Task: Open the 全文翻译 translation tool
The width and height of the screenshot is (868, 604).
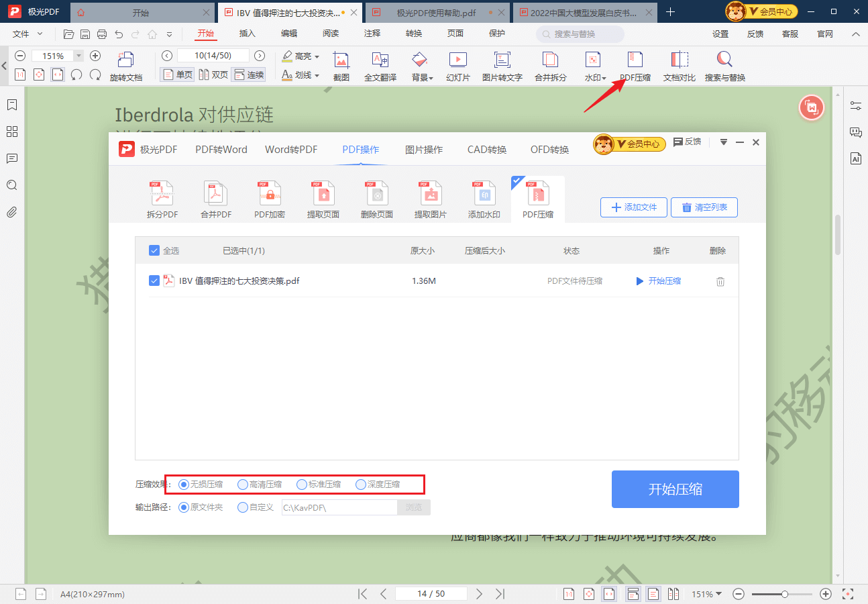Action: (x=380, y=66)
